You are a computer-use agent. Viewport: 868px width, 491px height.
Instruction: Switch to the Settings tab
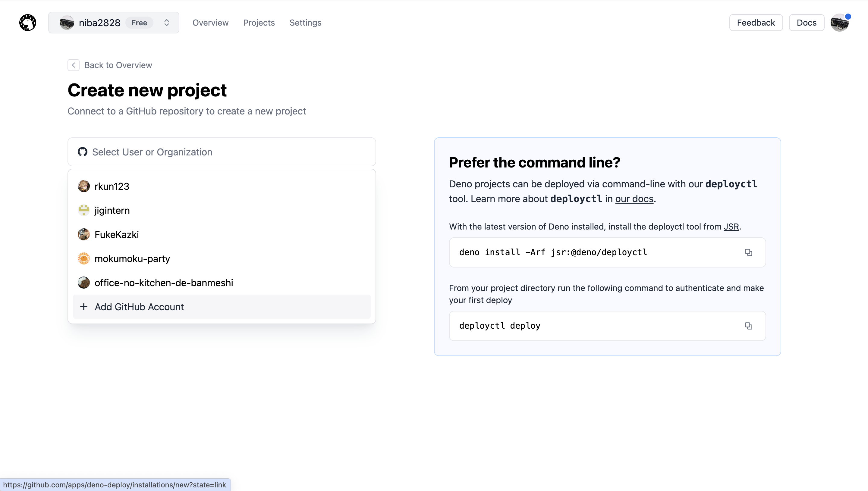click(305, 23)
